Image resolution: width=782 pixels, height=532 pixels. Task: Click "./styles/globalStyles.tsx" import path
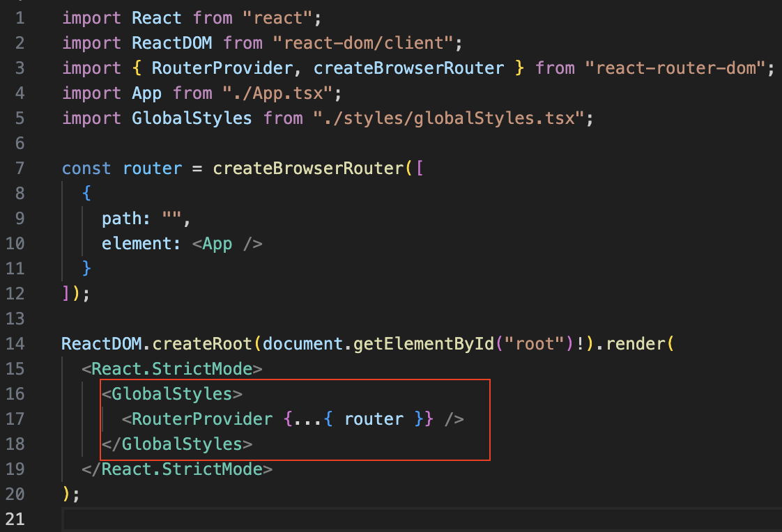click(448, 118)
